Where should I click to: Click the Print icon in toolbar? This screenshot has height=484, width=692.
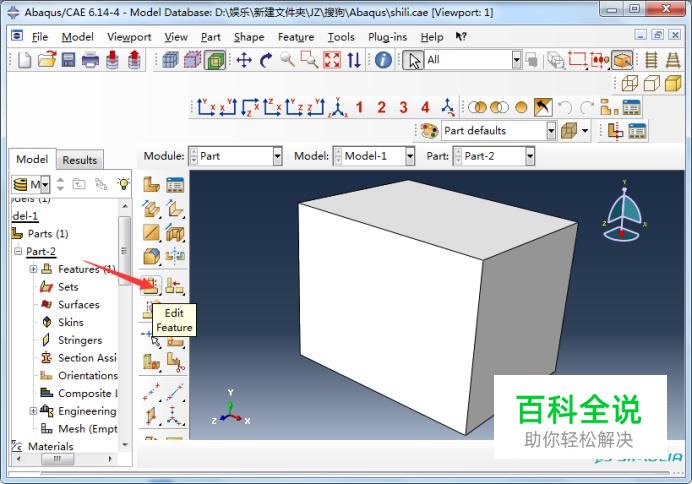click(90, 60)
